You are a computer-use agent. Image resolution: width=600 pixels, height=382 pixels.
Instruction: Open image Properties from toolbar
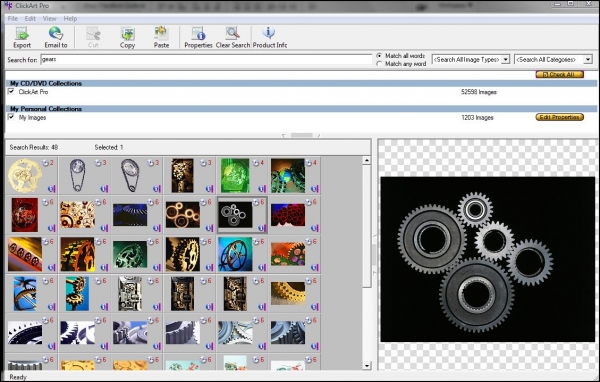coord(198,37)
